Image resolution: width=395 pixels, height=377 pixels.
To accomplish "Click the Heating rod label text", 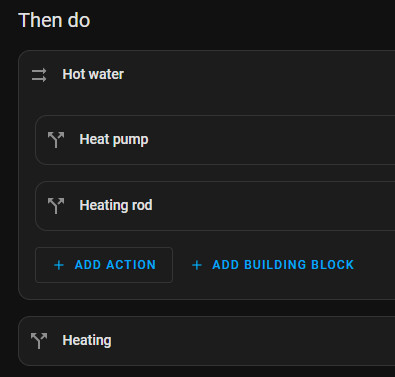I will pos(116,205).
